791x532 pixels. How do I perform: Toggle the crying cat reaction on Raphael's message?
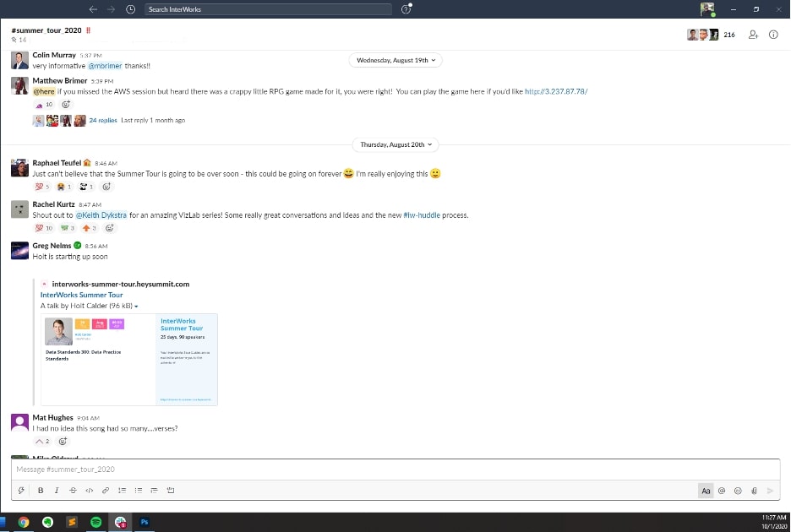(64, 187)
